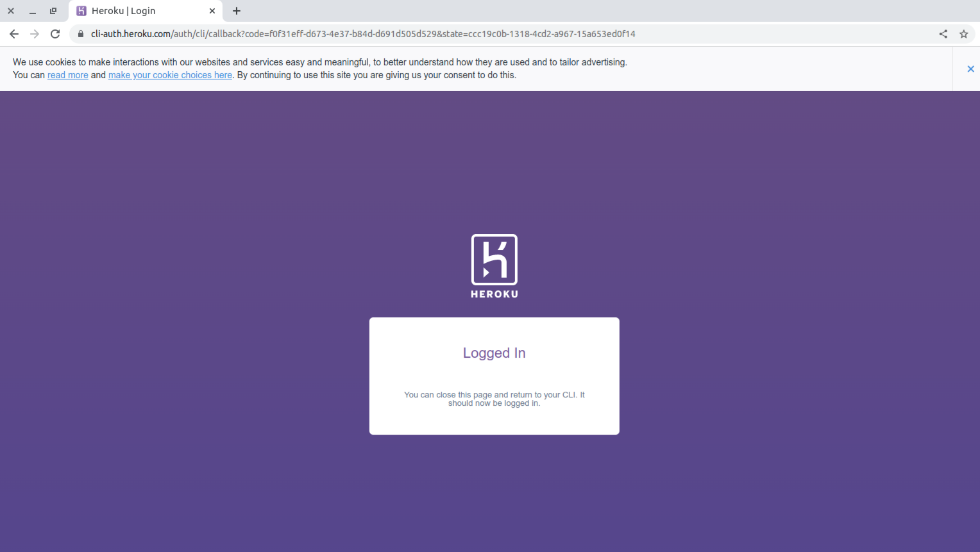Select the Heroku | Login tab
The image size is (980, 552).
pos(146,11)
